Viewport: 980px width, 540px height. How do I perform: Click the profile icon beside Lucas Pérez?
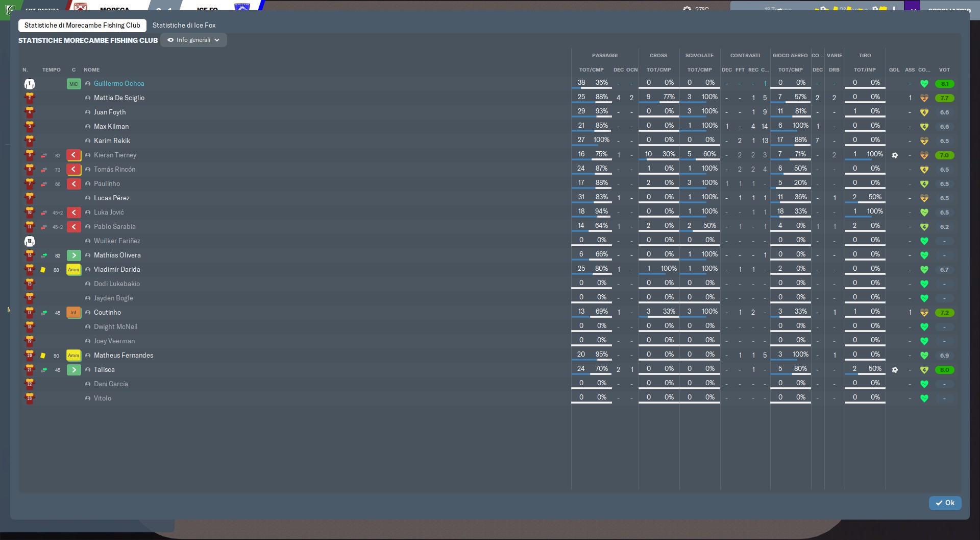[88, 198]
